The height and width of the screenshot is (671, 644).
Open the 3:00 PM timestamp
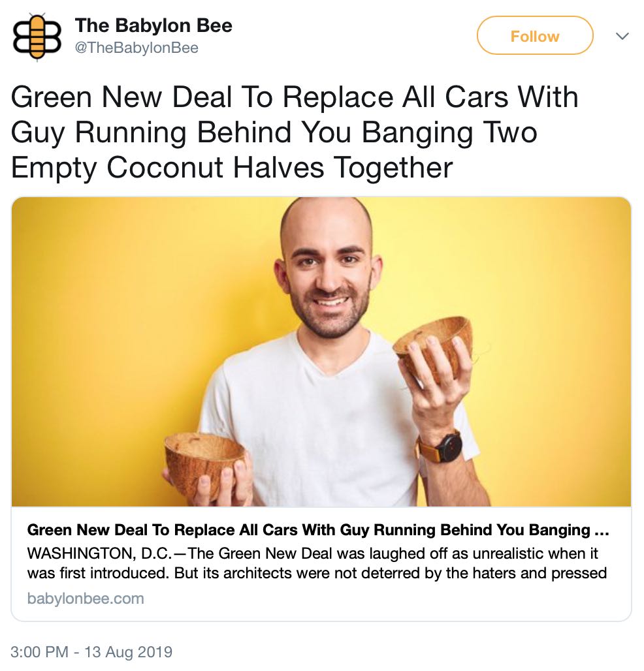[39, 651]
